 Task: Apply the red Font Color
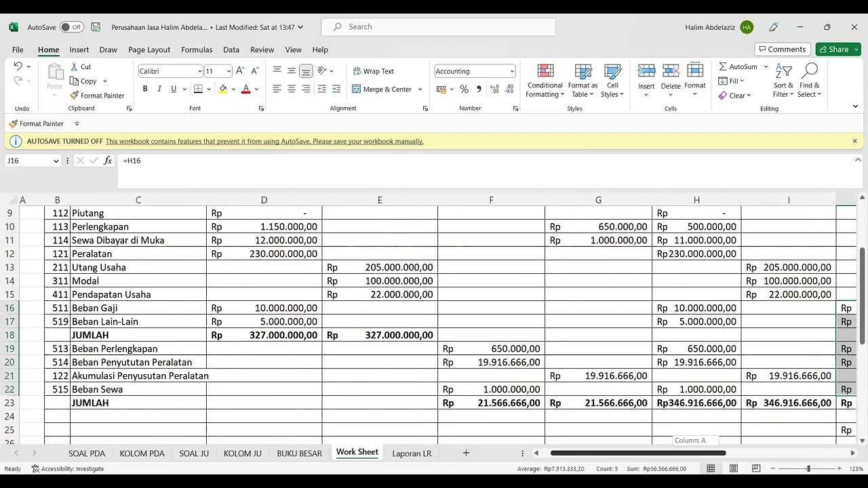[x=245, y=89]
